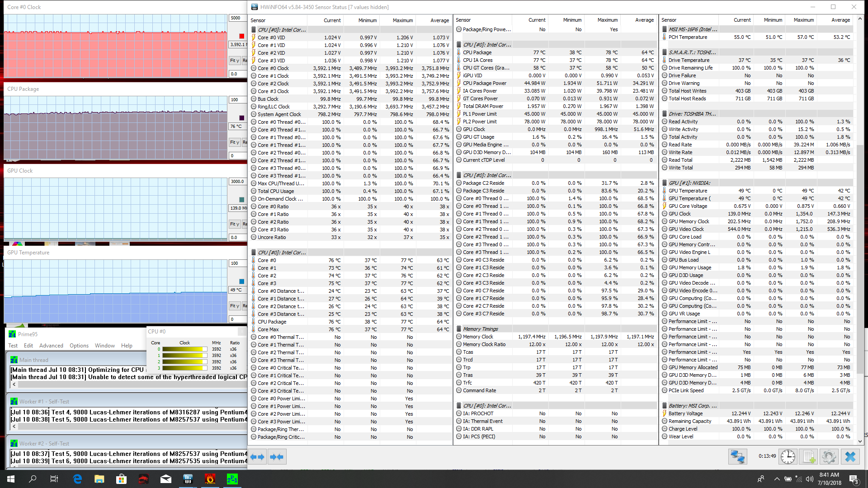The height and width of the screenshot is (488, 868).
Task: Open Prime95 Window menu
Action: point(105,346)
